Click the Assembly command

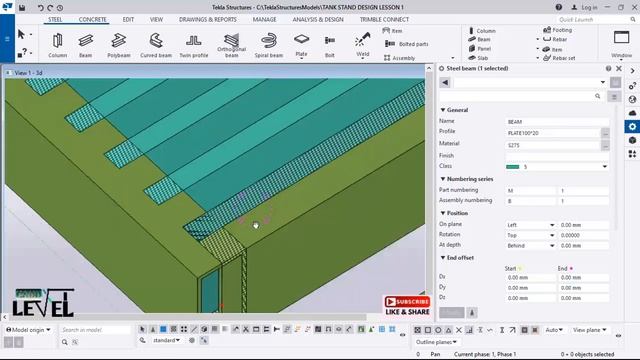tap(400, 58)
